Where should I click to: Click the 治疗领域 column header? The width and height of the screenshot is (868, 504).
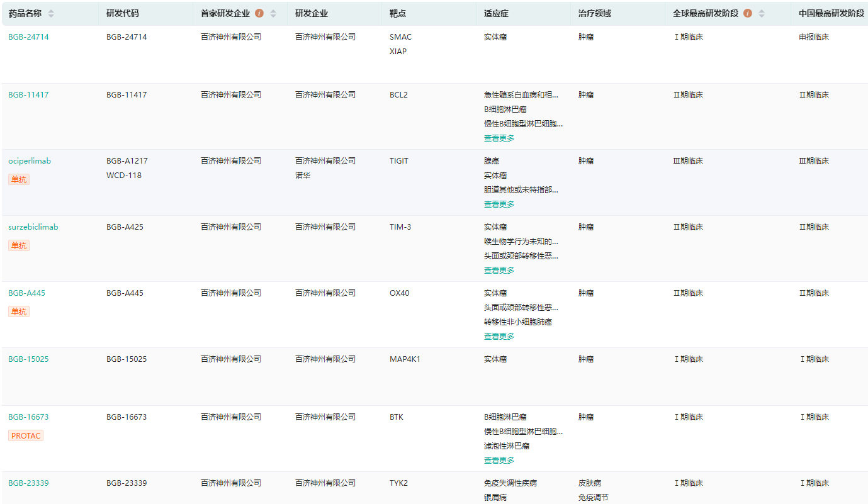595,13
